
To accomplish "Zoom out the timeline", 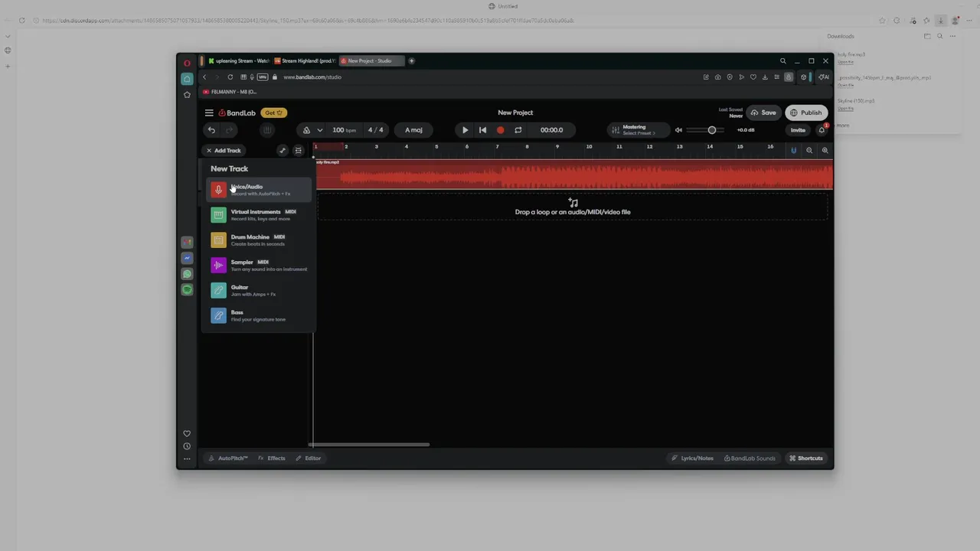I will tap(809, 151).
